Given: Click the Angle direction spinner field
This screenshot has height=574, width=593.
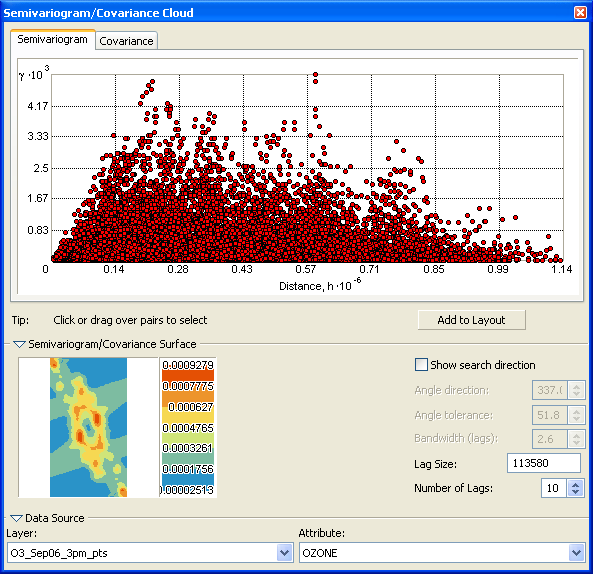Looking at the screenshot, I should [x=550, y=390].
